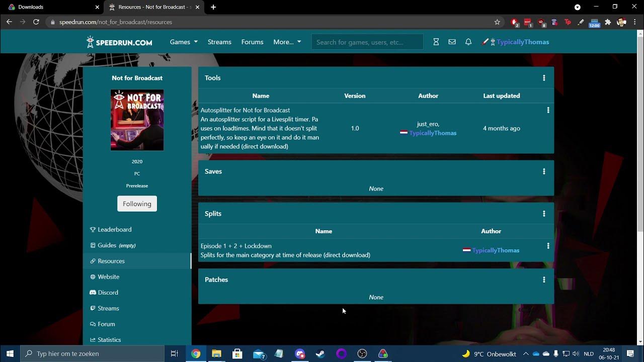Image resolution: width=644 pixels, height=362 pixels.
Task: Switch to the Downloads browser tab
Action: [x=52, y=7]
